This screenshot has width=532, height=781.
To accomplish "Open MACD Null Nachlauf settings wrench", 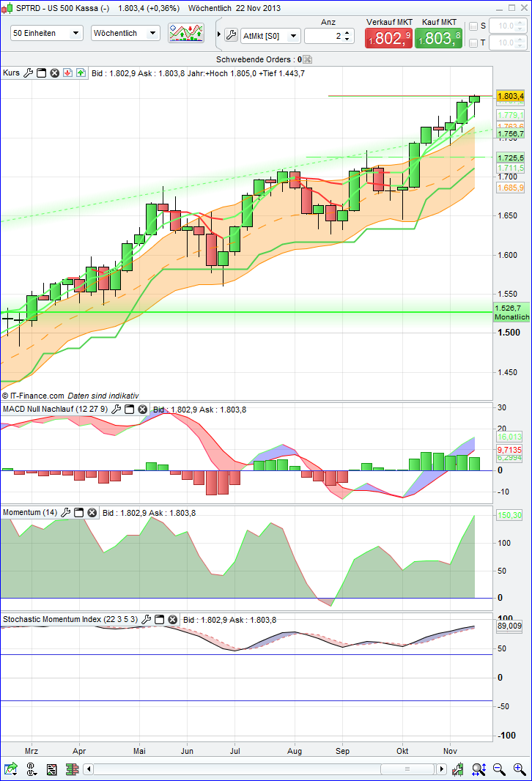I will (116, 409).
